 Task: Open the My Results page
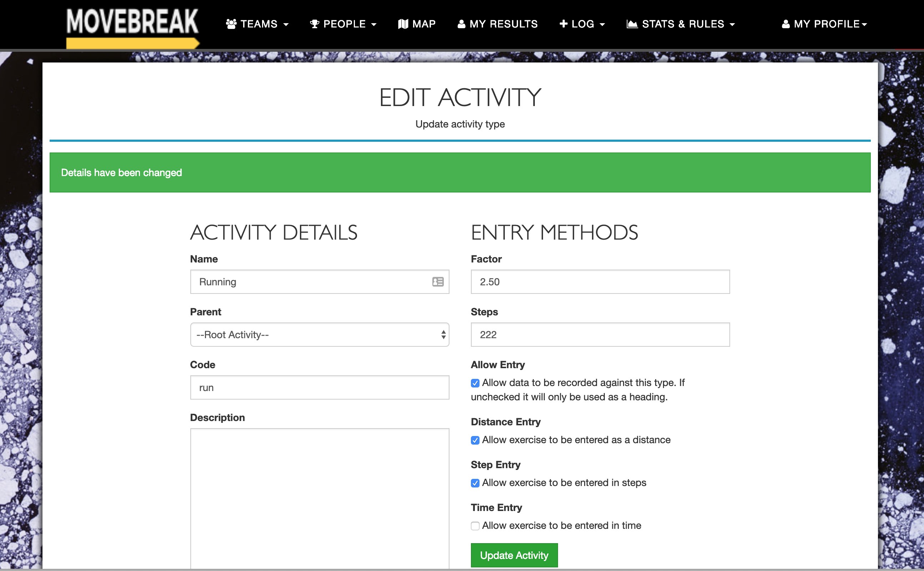[x=497, y=24]
